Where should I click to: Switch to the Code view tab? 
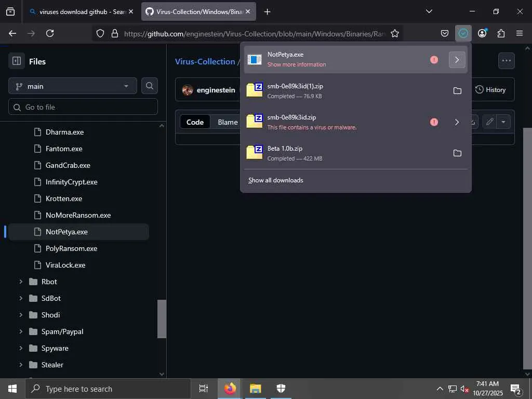point(195,122)
